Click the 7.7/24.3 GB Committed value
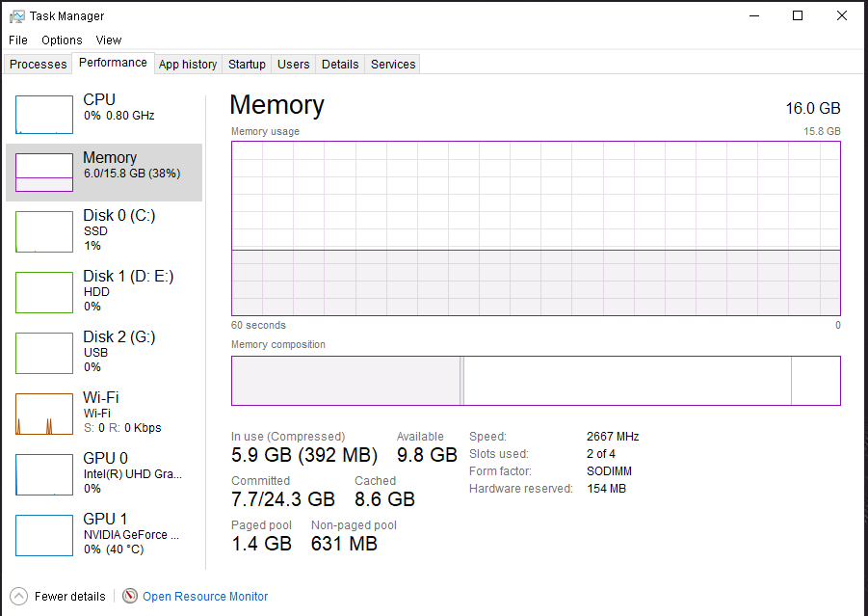The image size is (868, 616). point(283,499)
